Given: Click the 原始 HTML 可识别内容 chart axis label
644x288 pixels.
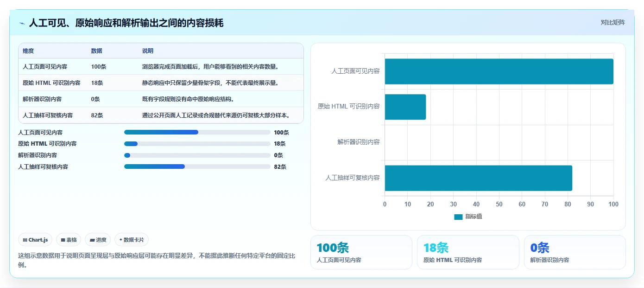Looking at the screenshot, I should tap(349, 107).
